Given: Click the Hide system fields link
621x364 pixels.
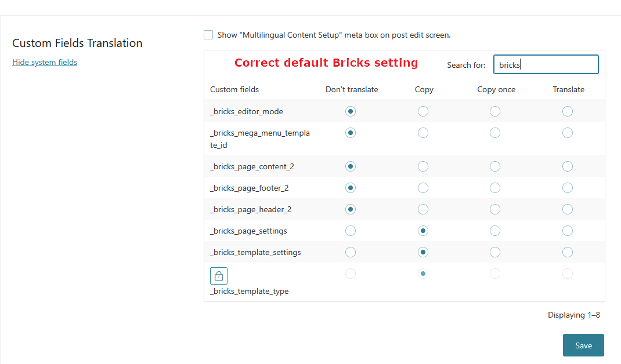Looking at the screenshot, I should tap(45, 62).
